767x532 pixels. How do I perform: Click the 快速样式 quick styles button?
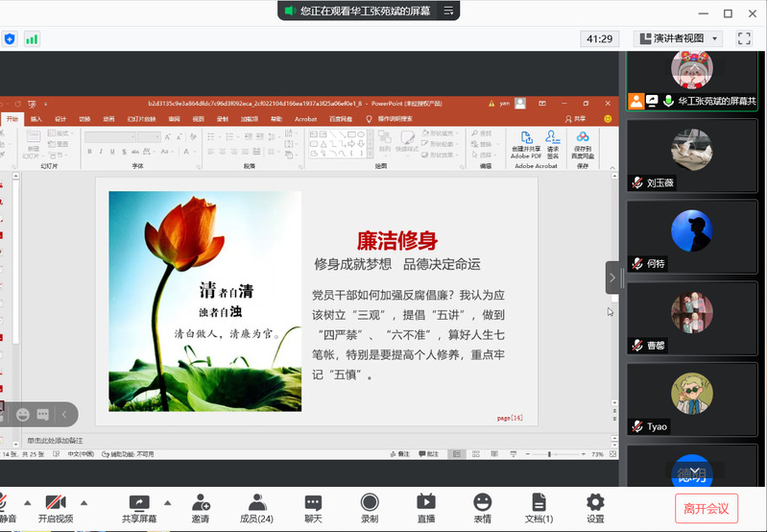pyautogui.click(x=407, y=142)
